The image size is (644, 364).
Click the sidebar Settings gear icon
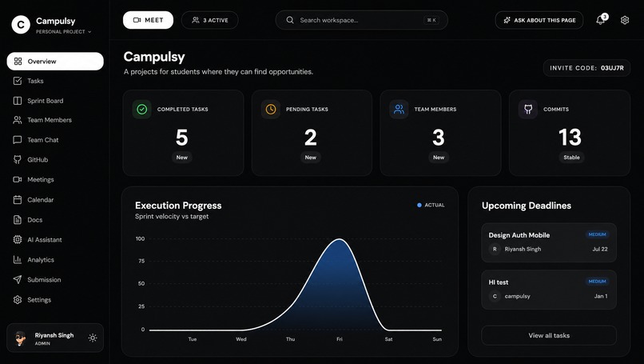18,299
